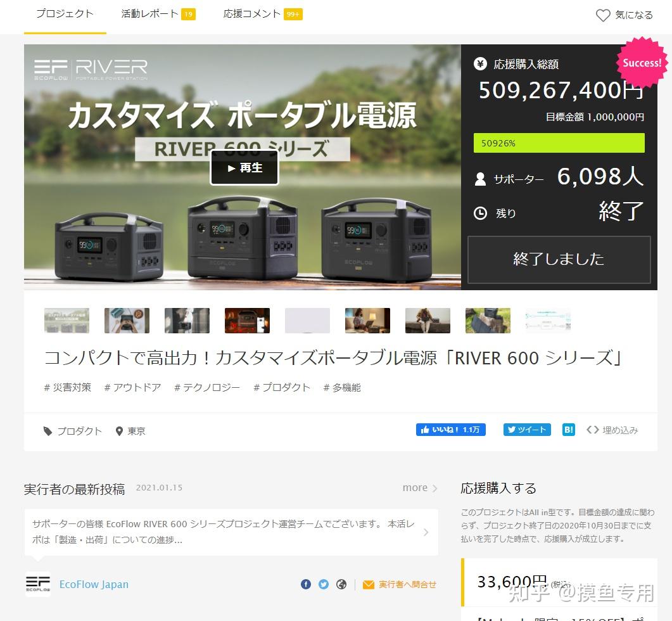
Task: Expand more on 実行者の最新投稿
Action: click(x=415, y=487)
